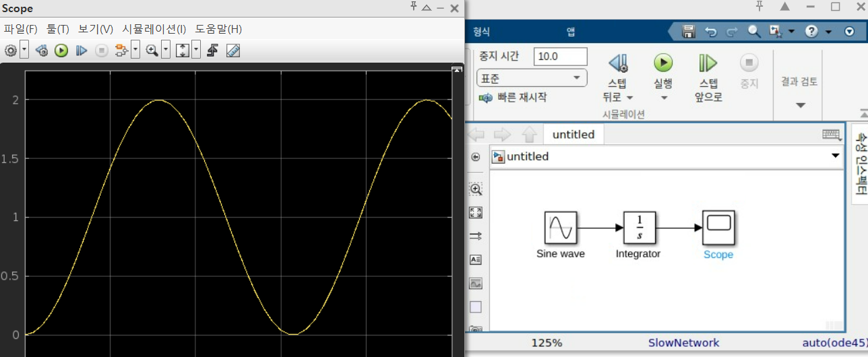Open Help using the question mark icon
The width and height of the screenshot is (868, 357).
point(812,32)
